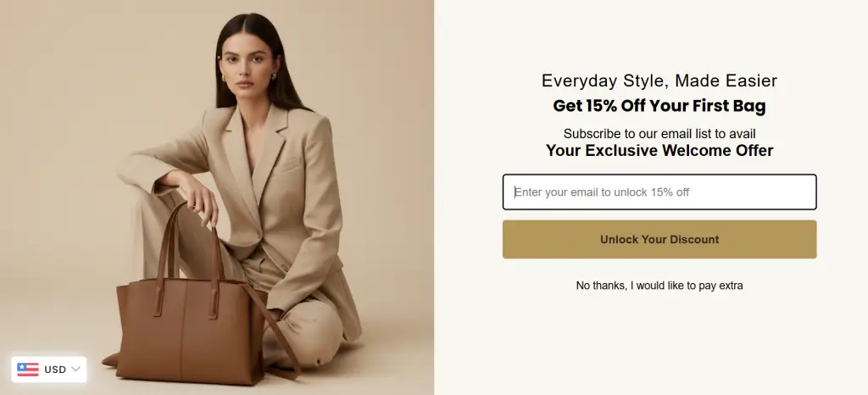Screen dimensions: 868x395
Task: Focus the email field to unlock 15% off
Action: [x=659, y=192]
